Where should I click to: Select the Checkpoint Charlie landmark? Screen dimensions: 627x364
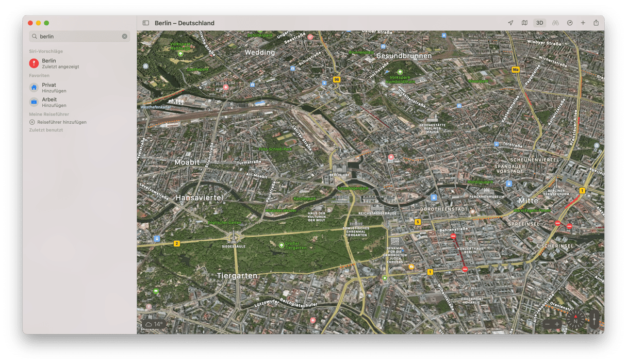point(472,295)
